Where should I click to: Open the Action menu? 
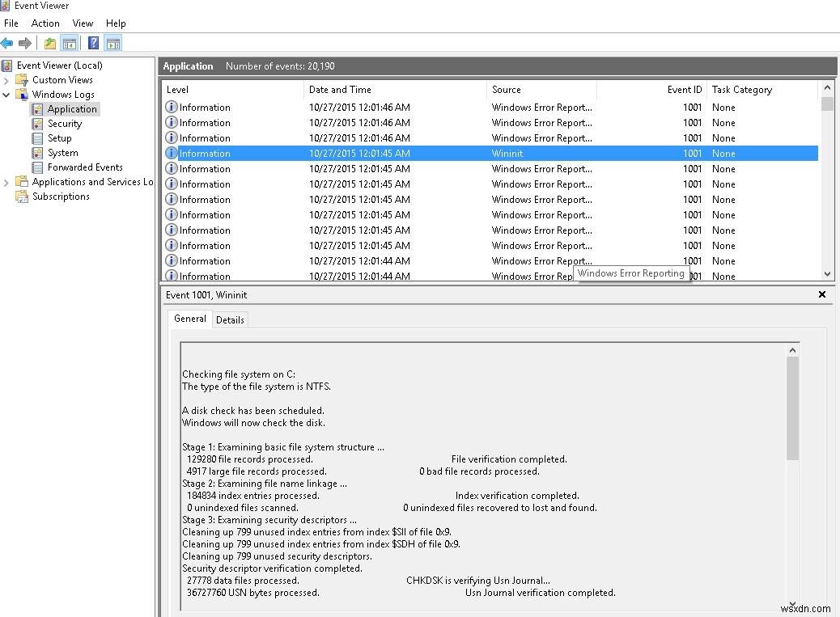coord(45,23)
